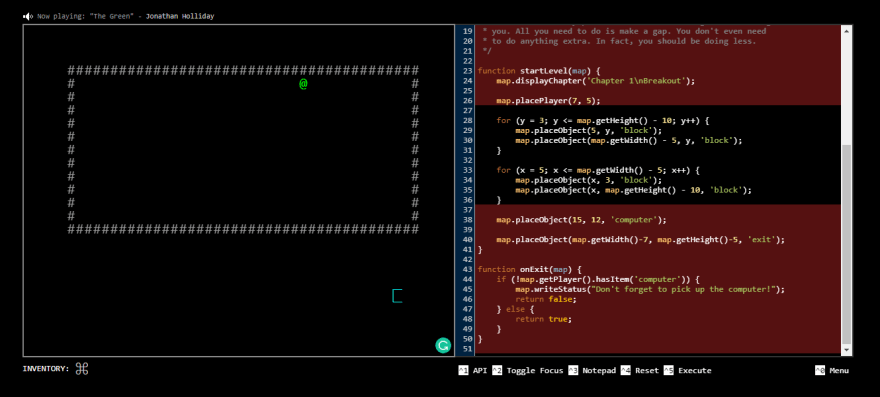Click the editor scrollbar up arrow
The width and height of the screenshot is (880, 397).
point(847,30)
